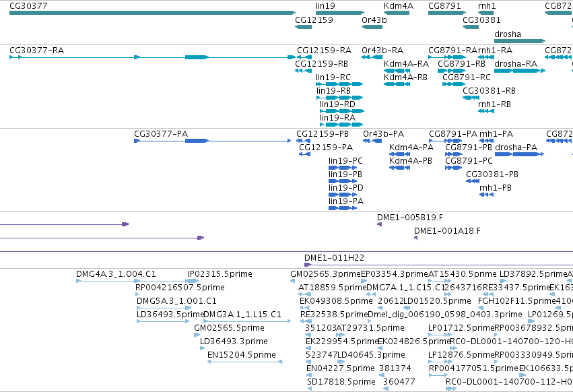Click the Kdm4A-RA transcript label
Viewport: 573px width, 392px height.
(407, 64)
